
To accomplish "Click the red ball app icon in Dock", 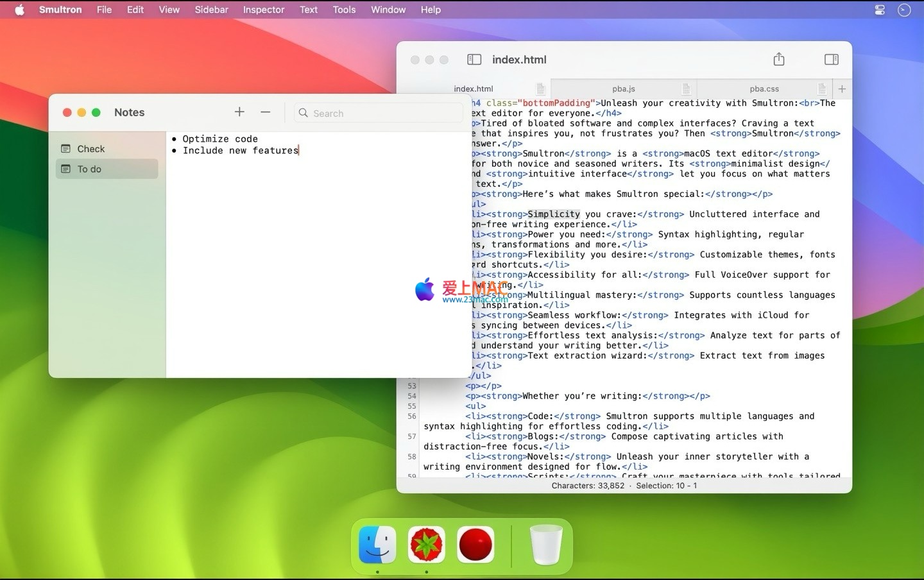I will (475, 545).
